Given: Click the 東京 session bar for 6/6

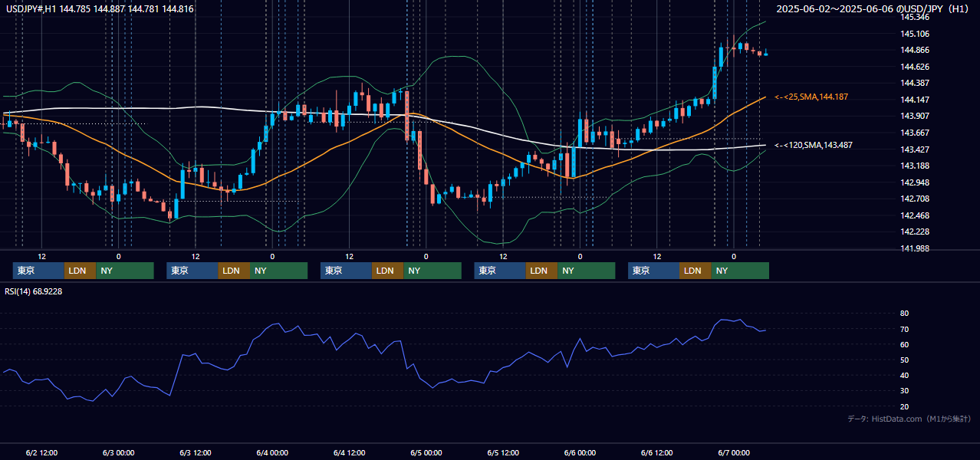Looking at the screenshot, I should tap(653, 271).
